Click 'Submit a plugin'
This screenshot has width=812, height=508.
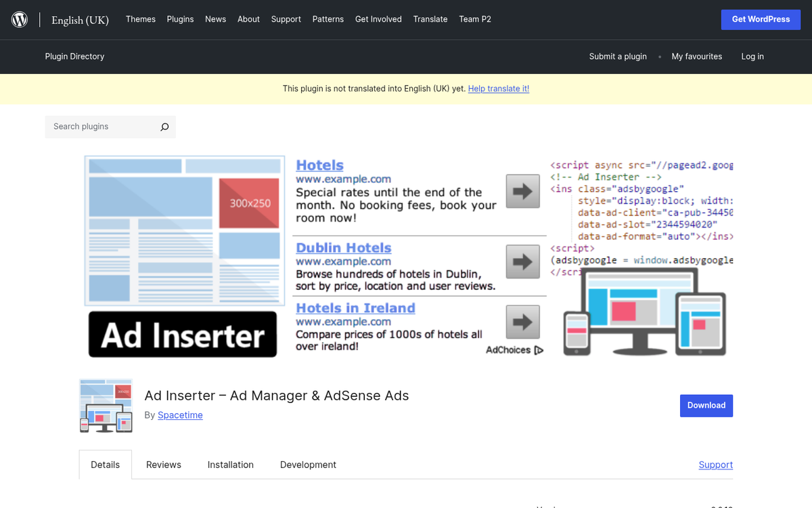click(x=618, y=56)
